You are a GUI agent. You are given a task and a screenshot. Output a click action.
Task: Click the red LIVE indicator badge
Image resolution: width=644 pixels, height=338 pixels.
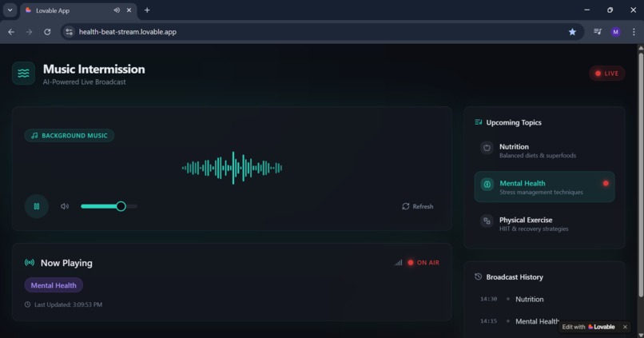(x=606, y=74)
